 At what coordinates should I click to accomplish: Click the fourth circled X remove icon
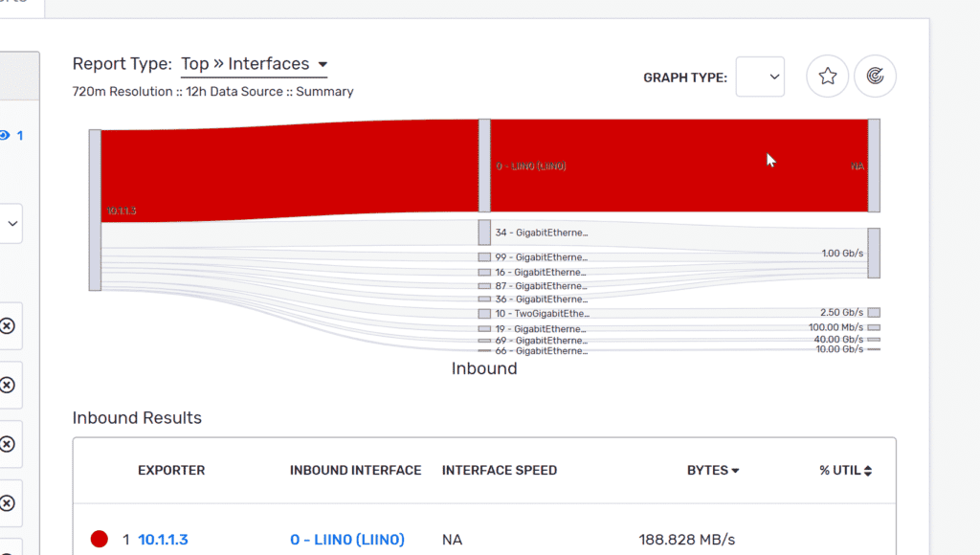coord(7,502)
